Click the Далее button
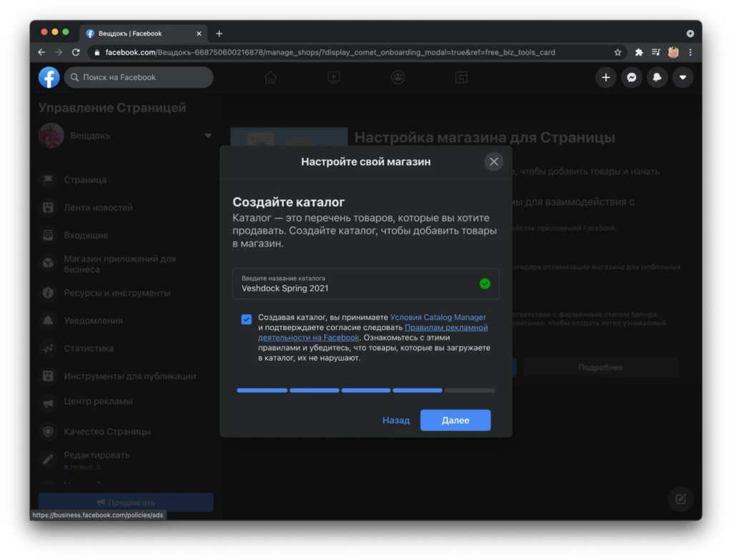The image size is (732, 560). [455, 421]
